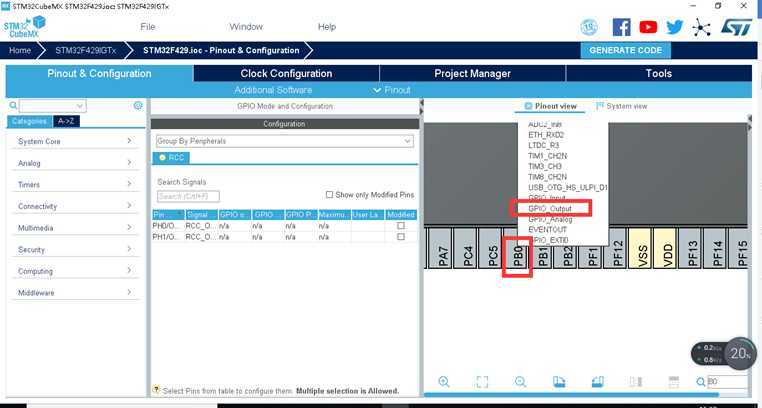This screenshot has height=408, width=762.
Task: Click the gear settings icon by search
Action: coord(138,105)
